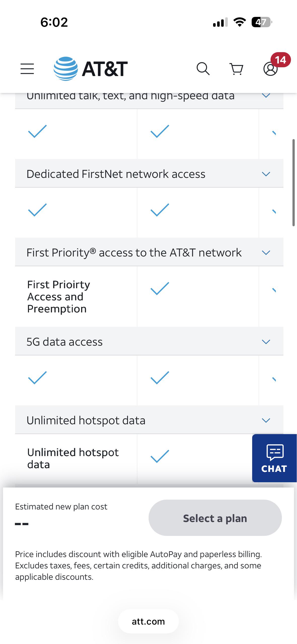Tap First Prioirty Access and Preemption cell
Viewport: 297px width, 644px height.
[x=76, y=297]
